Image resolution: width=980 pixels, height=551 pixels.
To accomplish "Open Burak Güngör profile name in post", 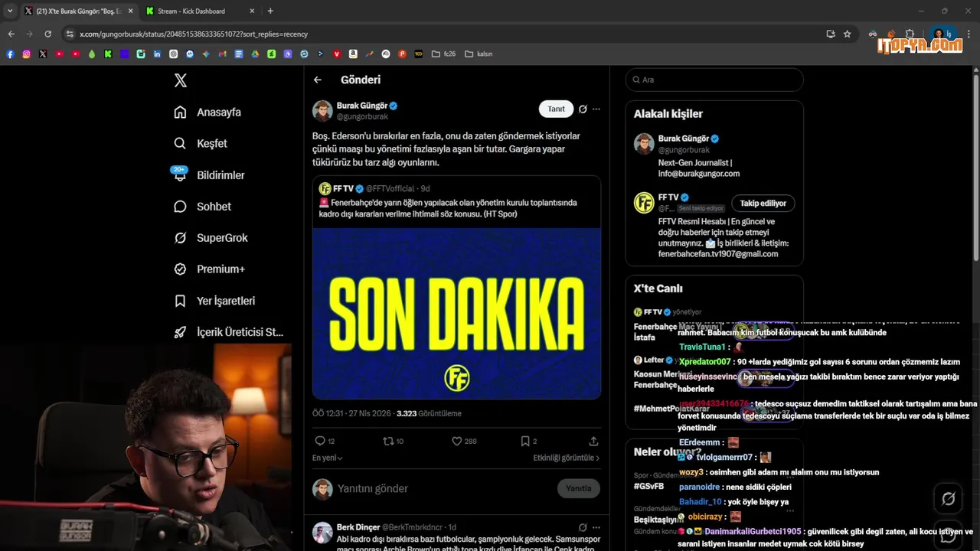I will [x=363, y=106].
